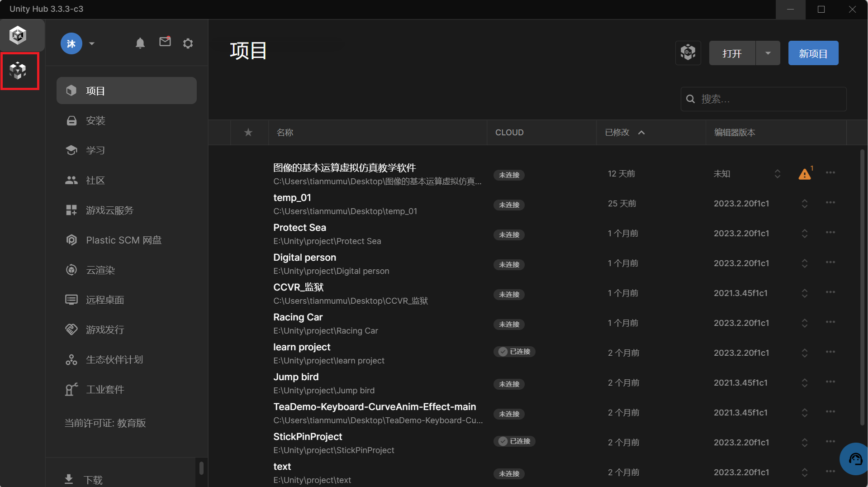The width and height of the screenshot is (868, 487).
Task: Change the editor version for Protect Sea
Action: tap(805, 234)
